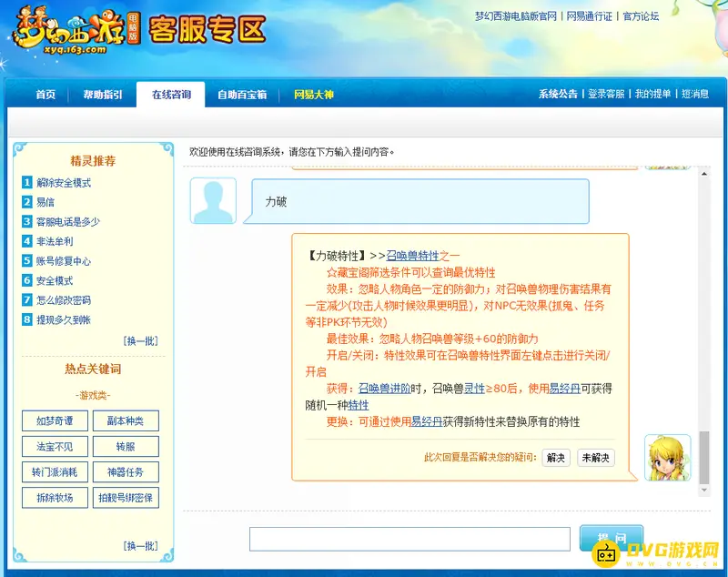The image size is (728, 577).
Task: Open the 特性 link after 随机一种
Action: (x=359, y=405)
